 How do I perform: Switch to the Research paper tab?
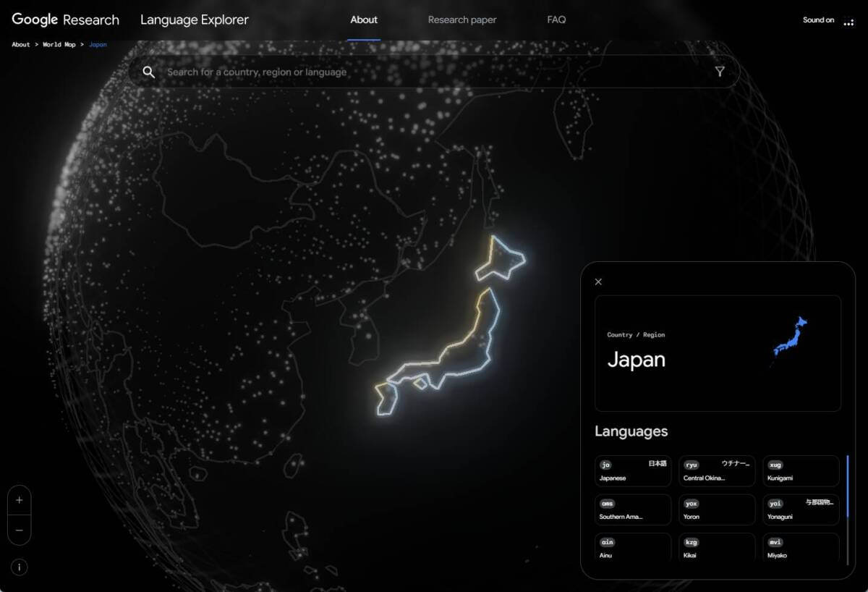click(x=462, y=20)
